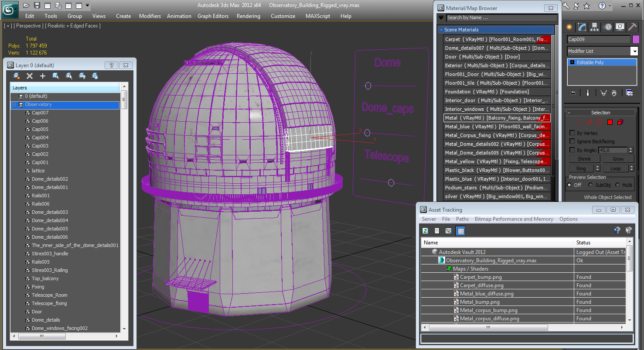Click Pin Stack icon under modifier stack

point(572,93)
